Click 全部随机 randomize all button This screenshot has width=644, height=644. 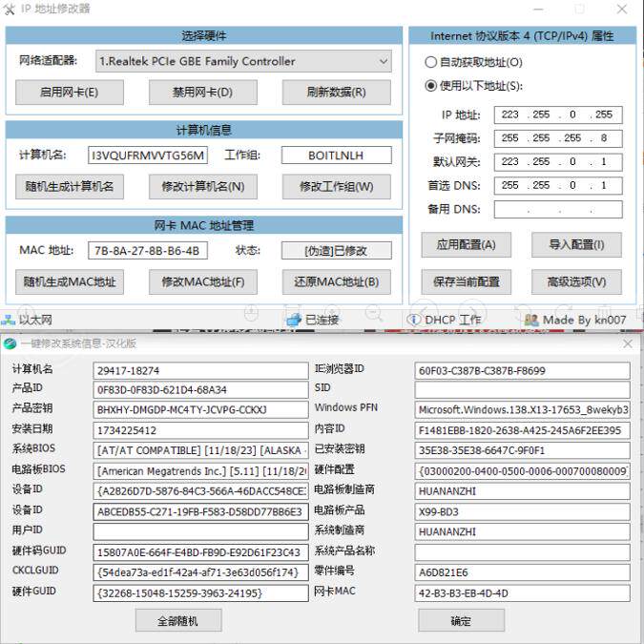(178, 620)
